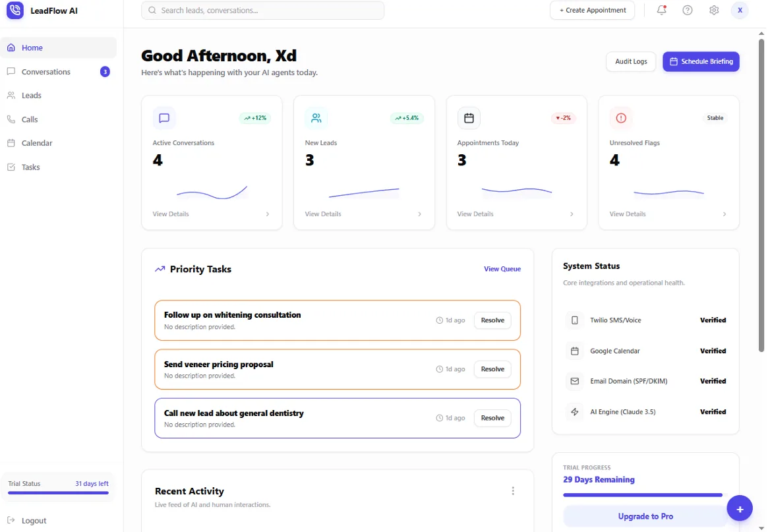Resolve the whitening consultation follow-up task
Viewport: 768px width, 532px height.
click(492, 320)
